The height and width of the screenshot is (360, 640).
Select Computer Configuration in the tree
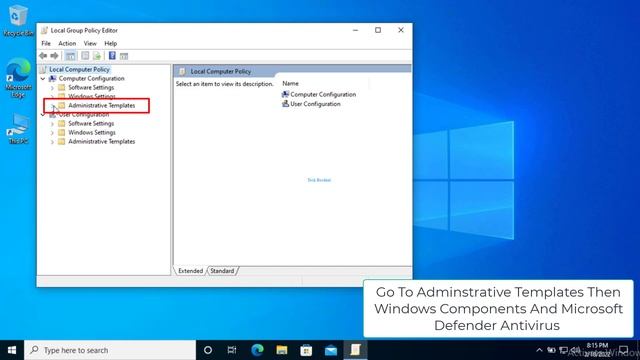(x=91, y=78)
